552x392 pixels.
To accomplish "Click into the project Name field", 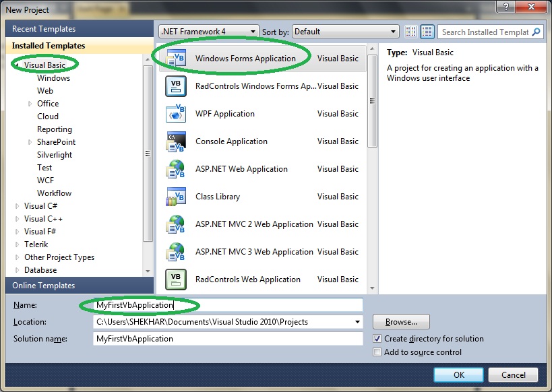I will point(228,304).
